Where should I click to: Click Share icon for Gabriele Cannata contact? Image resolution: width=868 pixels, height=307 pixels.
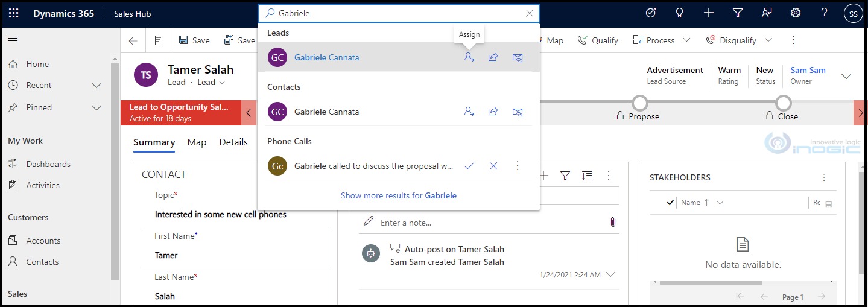point(493,112)
